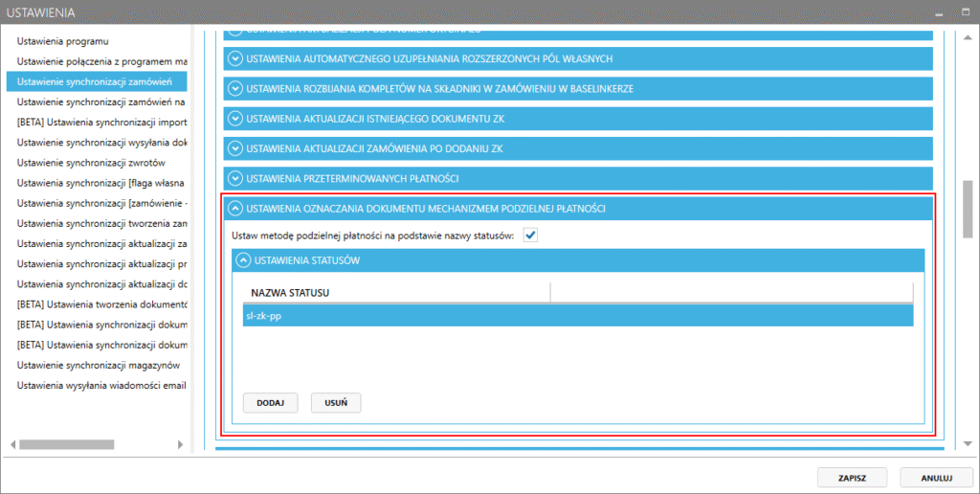Click the USUŃ button
The image size is (980, 494).
336,403
